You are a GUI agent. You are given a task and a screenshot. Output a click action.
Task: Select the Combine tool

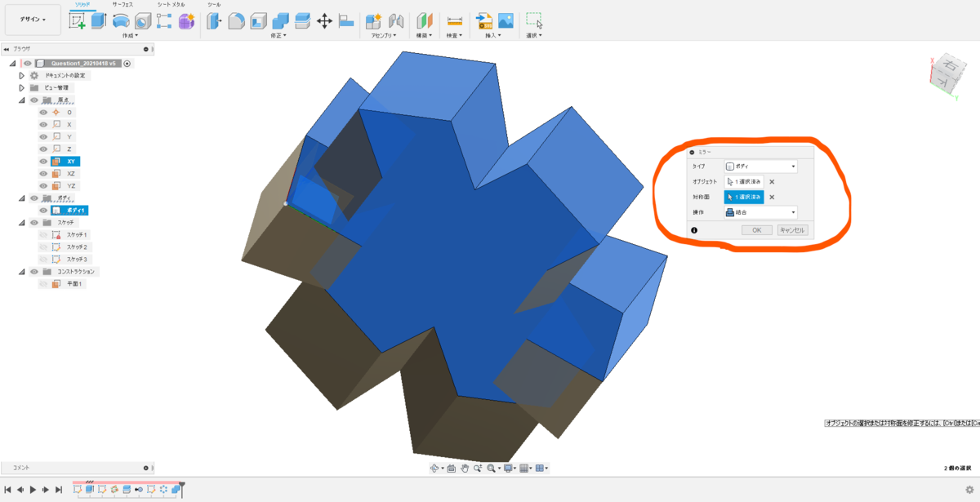pos(280,21)
